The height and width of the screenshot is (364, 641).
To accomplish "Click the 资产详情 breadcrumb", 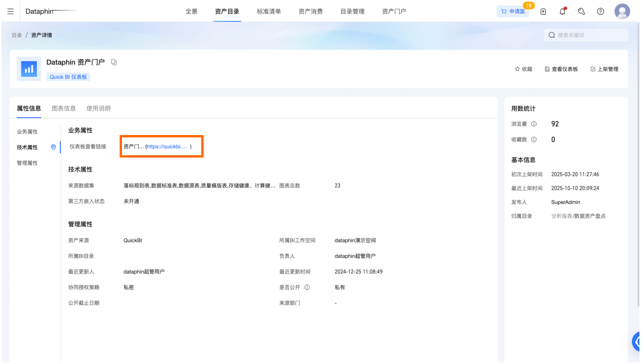I will tap(42, 35).
